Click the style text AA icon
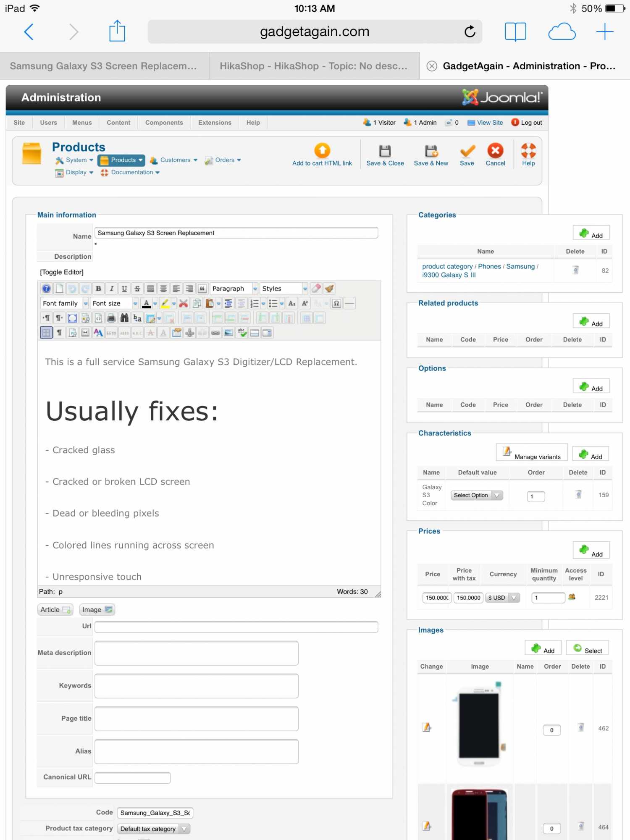Viewport: 630px width, 840px height. [98, 333]
